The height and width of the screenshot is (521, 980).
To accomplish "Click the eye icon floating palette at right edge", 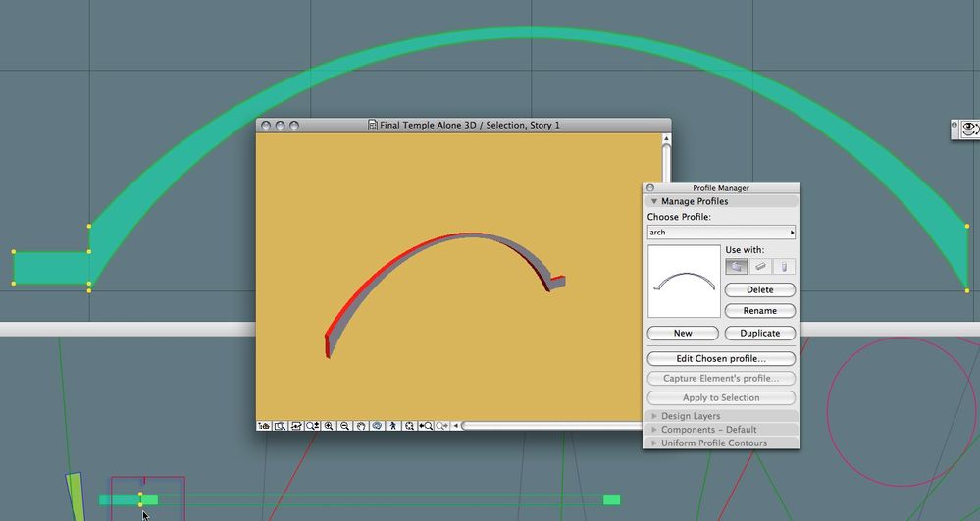I will tap(970, 130).
